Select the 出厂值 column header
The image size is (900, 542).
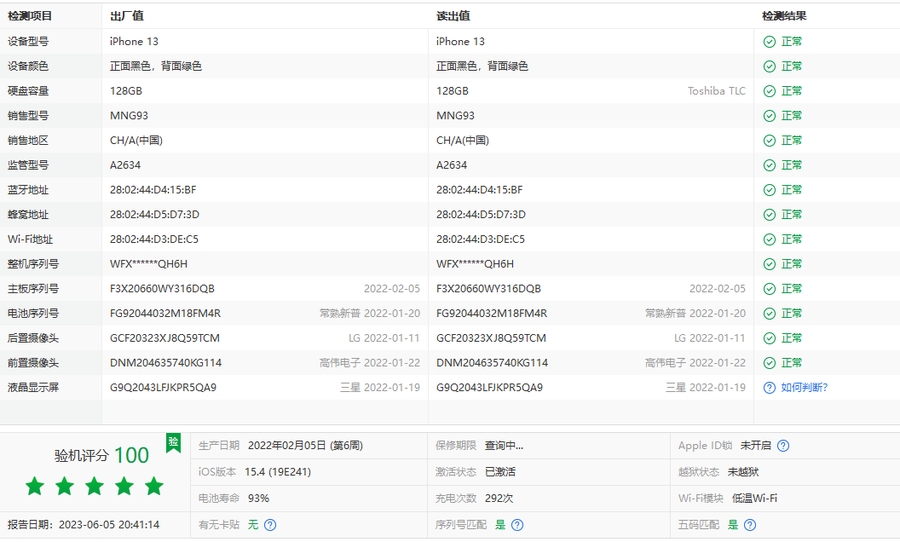[126, 16]
